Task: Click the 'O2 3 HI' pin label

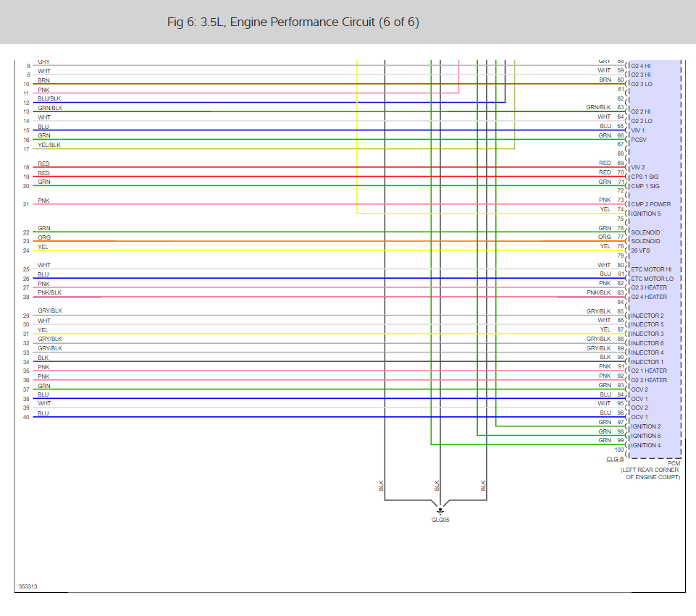Action: [x=640, y=75]
